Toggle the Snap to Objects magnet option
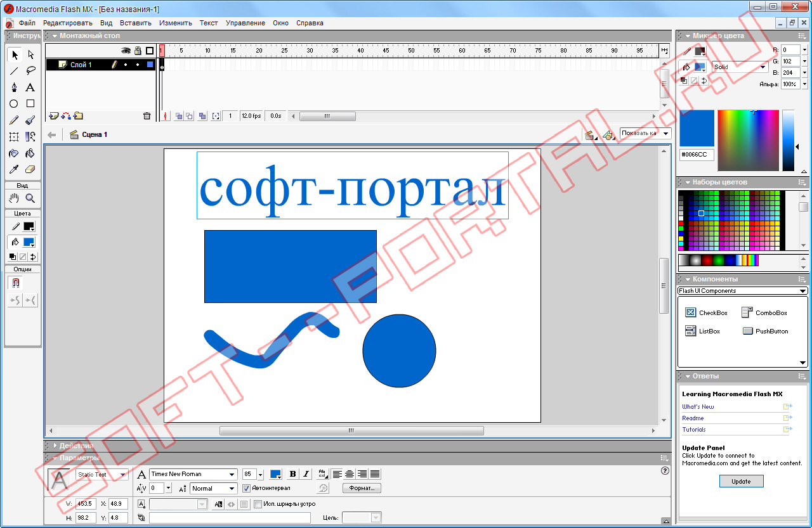Screen dimensions: 812x528 coord(15,283)
